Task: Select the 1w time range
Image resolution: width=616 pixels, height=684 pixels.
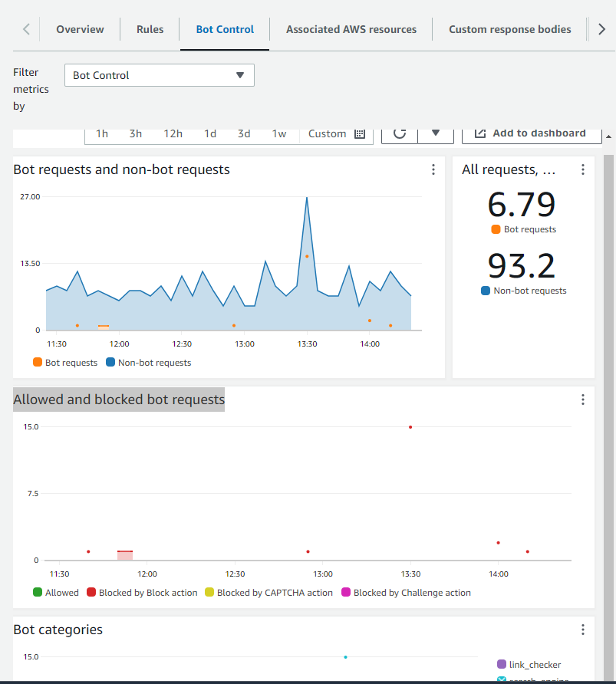Action: coord(278,133)
